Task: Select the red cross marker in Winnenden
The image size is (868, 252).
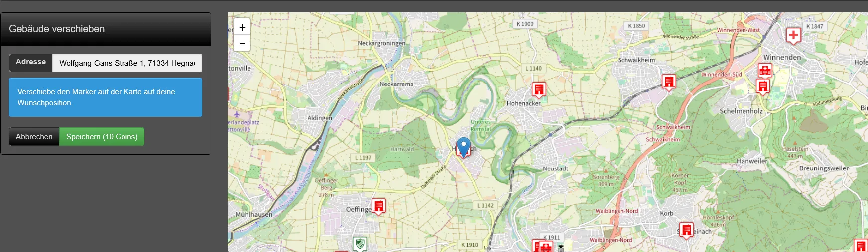Action: [x=793, y=35]
